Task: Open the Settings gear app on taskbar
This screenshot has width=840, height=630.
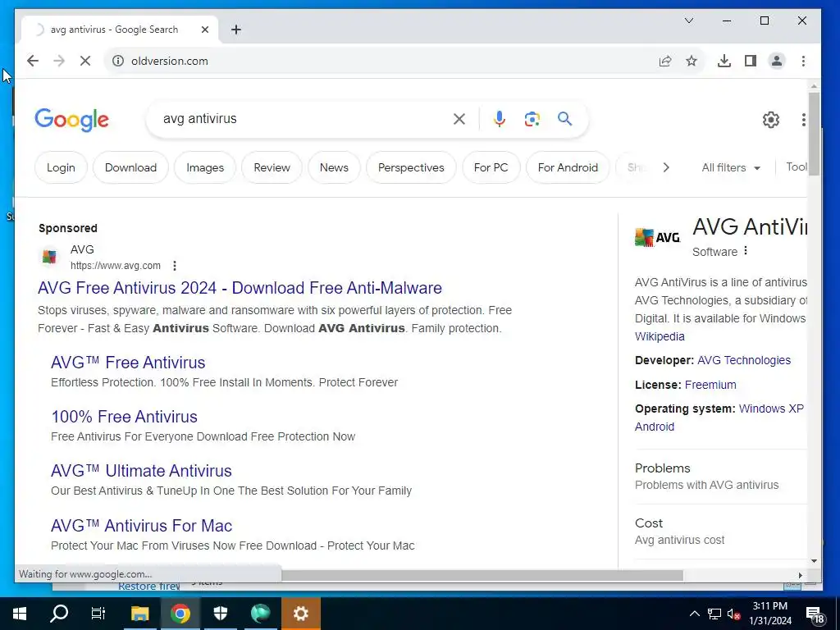Action: tap(300, 614)
